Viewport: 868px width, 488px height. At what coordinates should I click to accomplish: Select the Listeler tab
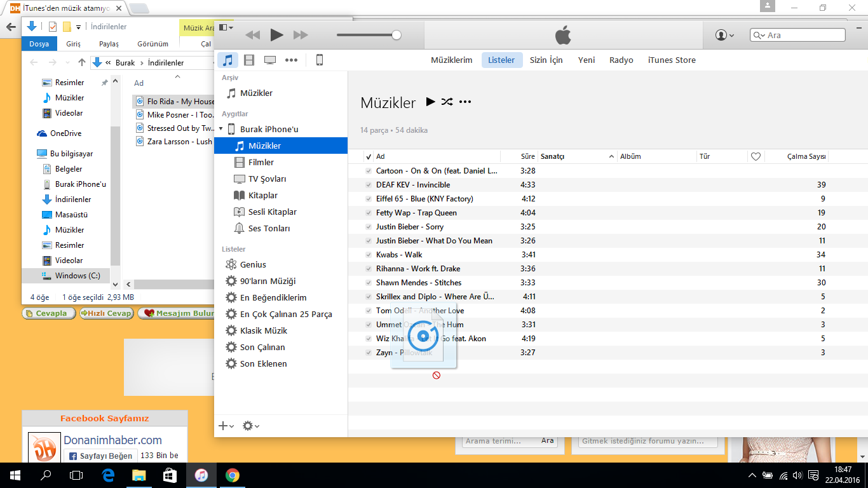point(501,60)
